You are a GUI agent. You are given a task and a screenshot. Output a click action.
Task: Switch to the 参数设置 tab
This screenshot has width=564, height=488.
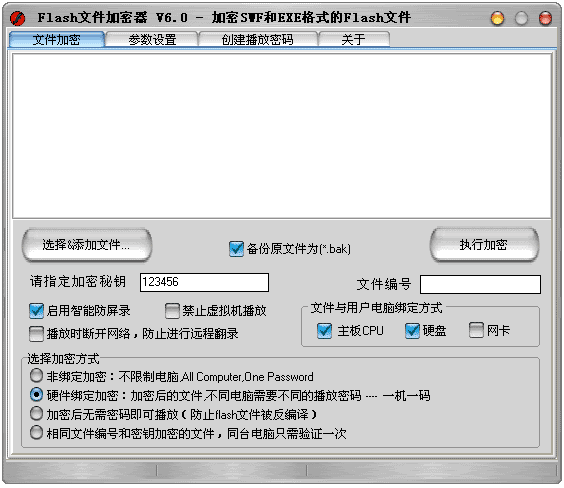152,39
